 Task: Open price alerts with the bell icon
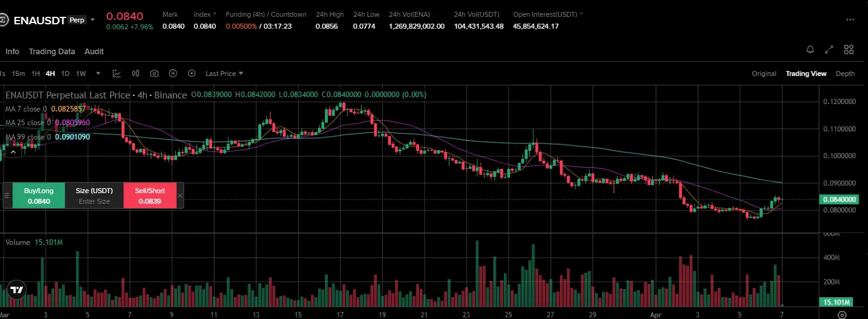pyautogui.click(x=810, y=50)
